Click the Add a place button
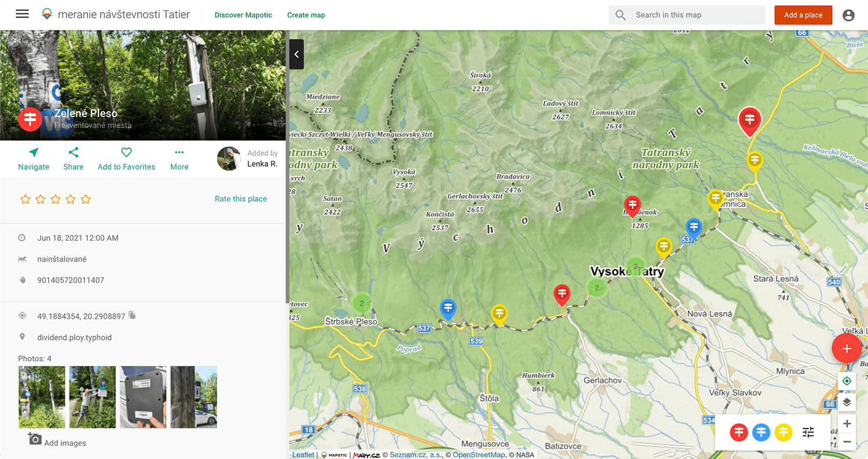868x459 pixels. tap(803, 15)
